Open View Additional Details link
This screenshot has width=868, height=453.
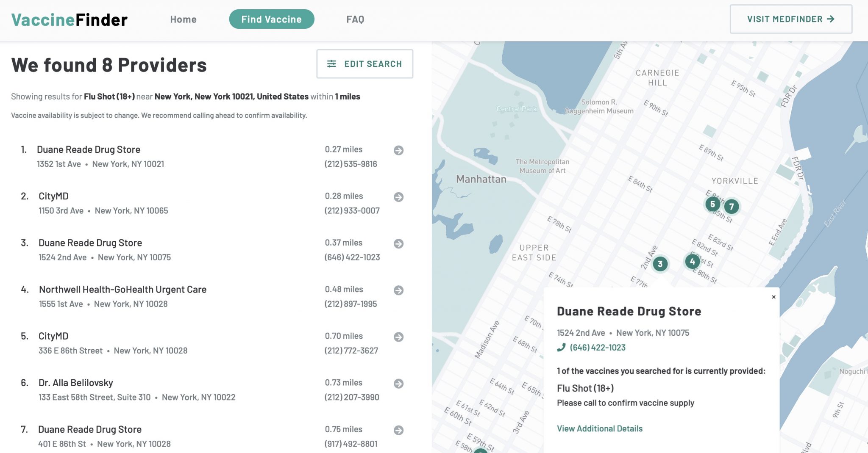[x=599, y=428]
